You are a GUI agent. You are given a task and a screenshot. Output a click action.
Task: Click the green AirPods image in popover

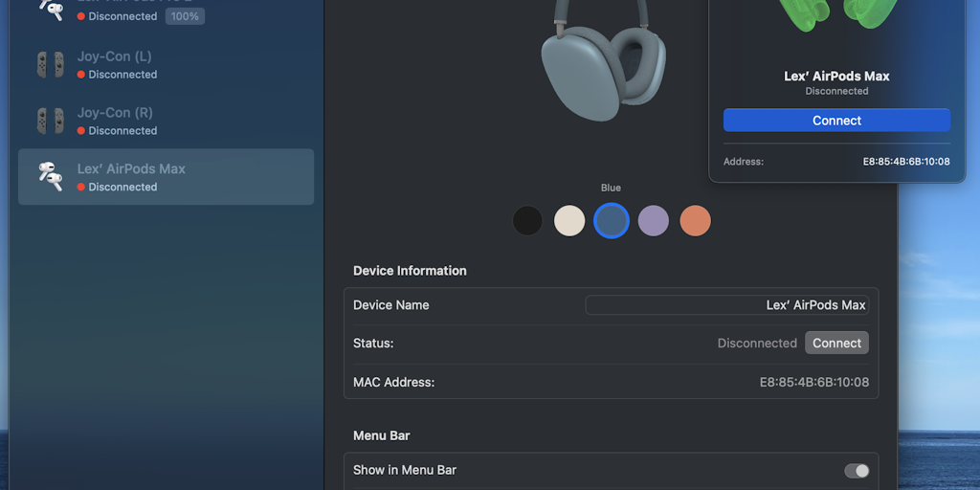837,15
